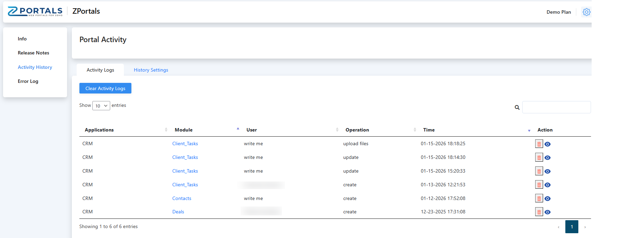Open the Show entries count dropdown
The width and height of the screenshot is (644, 238).
(x=101, y=106)
